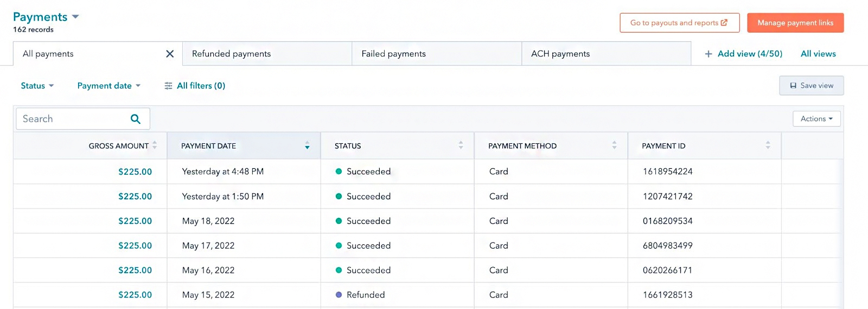Click the plus icon beside Add view
868x309 pixels.
(x=708, y=54)
